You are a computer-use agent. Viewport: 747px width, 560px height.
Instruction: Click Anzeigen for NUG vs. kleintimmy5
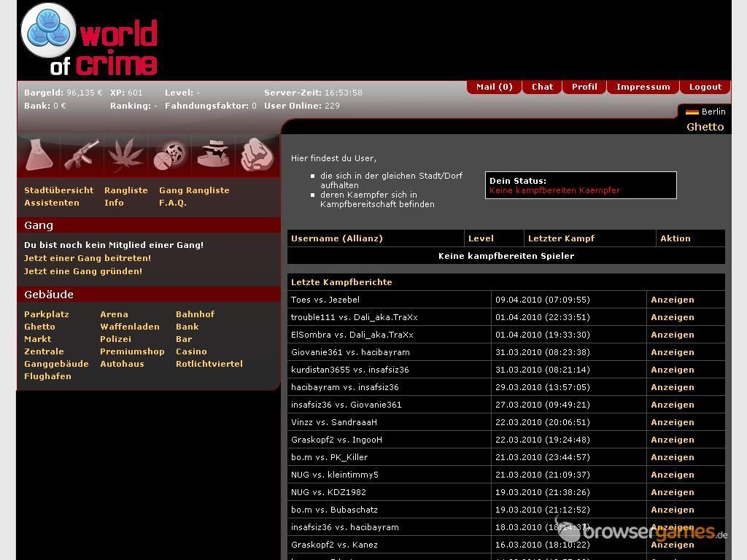coord(672,475)
